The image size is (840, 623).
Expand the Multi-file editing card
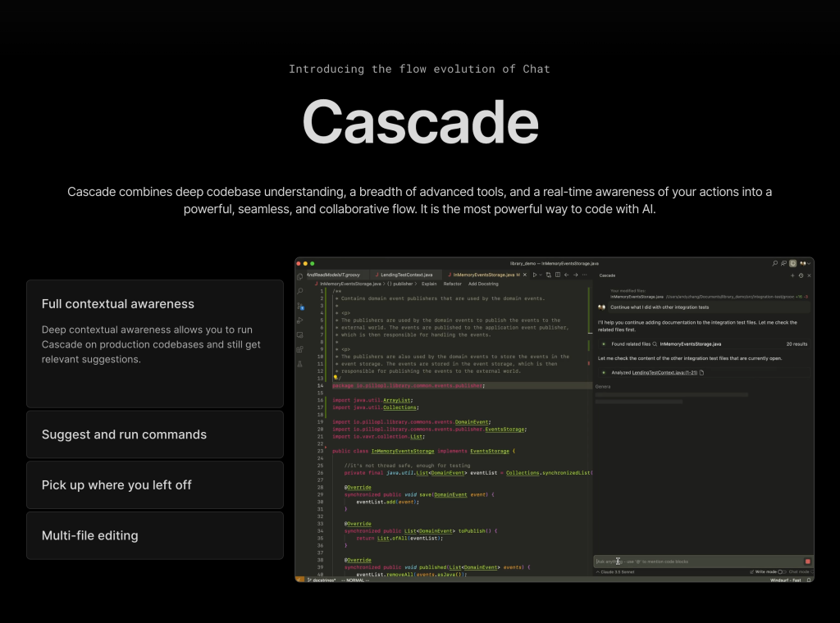(x=155, y=536)
